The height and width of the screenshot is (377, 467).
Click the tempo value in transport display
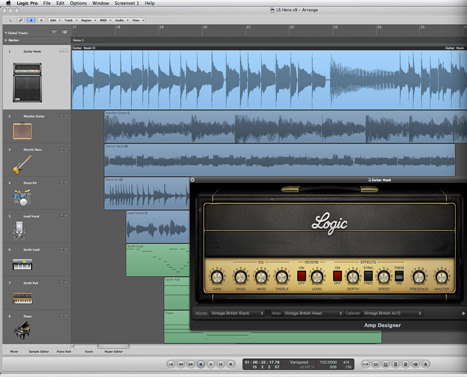click(328, 362)
